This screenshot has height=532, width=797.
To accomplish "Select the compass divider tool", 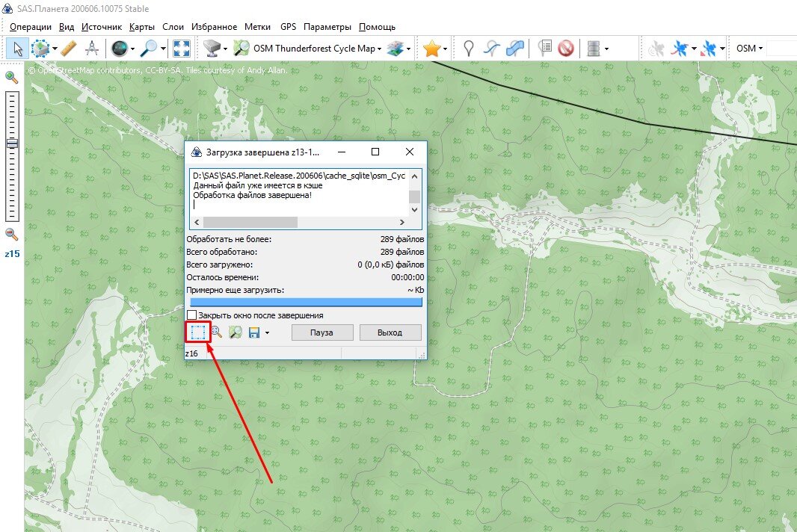I will 92,49.
